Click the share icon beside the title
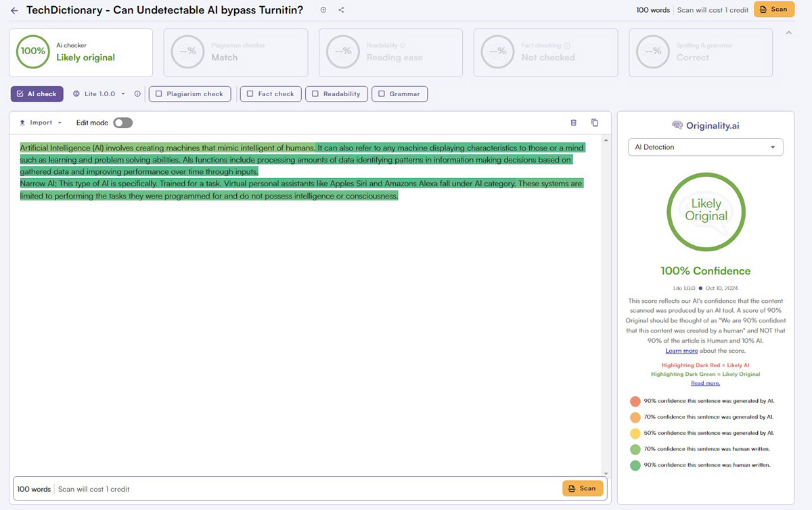The image size is (812, 510). point(341,10)
